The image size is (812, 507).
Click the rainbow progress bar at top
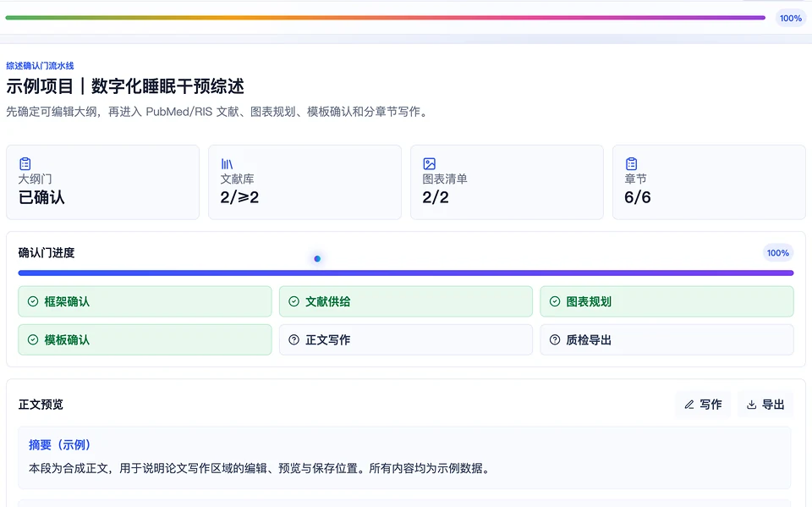(386, 18)
